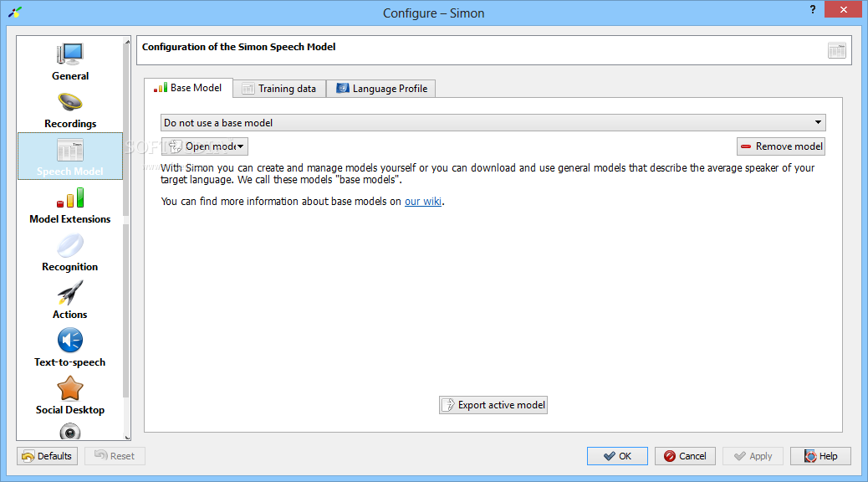The width and height of the screenshot is (868, 482).
Task: Click the Speech Model header icon
Action: (x=836, y=50)
